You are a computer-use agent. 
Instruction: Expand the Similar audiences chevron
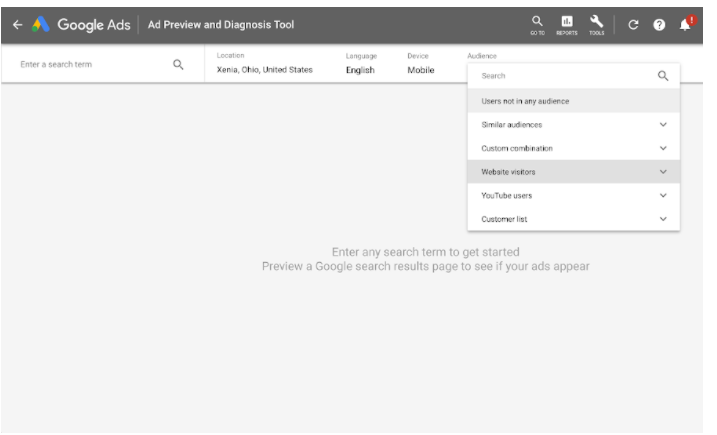pos(663,124)
